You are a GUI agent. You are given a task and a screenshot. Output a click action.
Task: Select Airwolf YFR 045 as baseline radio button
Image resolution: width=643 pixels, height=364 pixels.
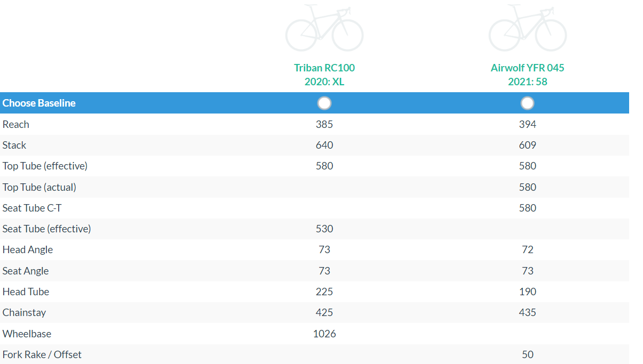(528, 103)
